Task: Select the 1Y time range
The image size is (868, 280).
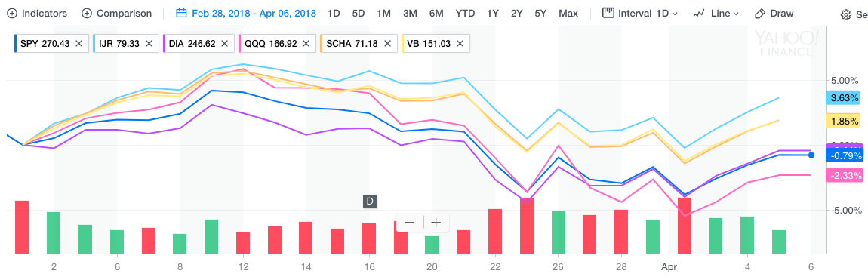Action: tap(493, 14)
